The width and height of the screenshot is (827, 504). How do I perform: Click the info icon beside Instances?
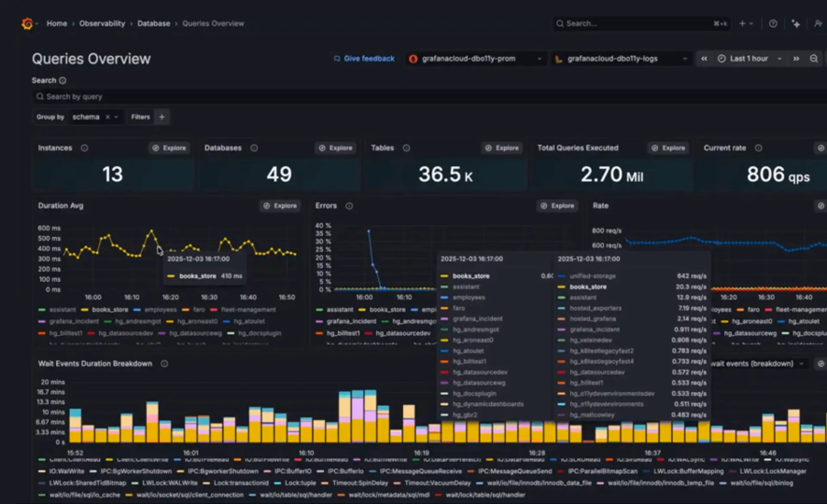(x=84, y=148)
